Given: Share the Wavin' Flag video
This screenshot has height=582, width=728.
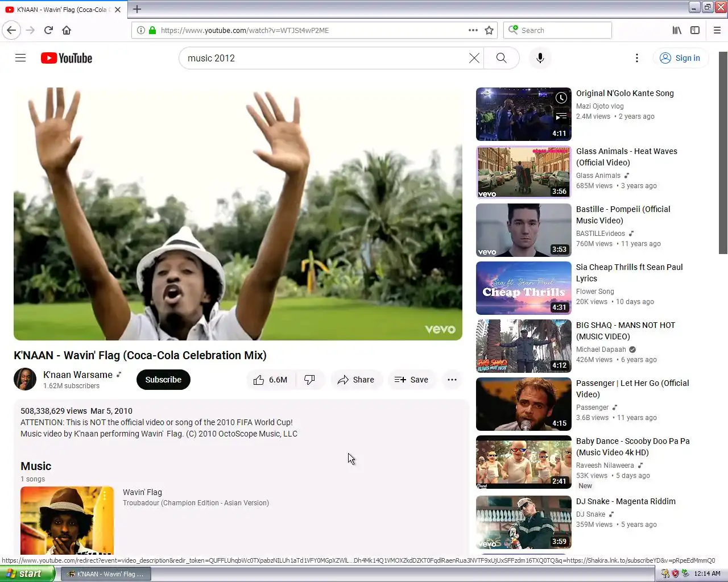Looking at the screenshot, I should (356, 380).
